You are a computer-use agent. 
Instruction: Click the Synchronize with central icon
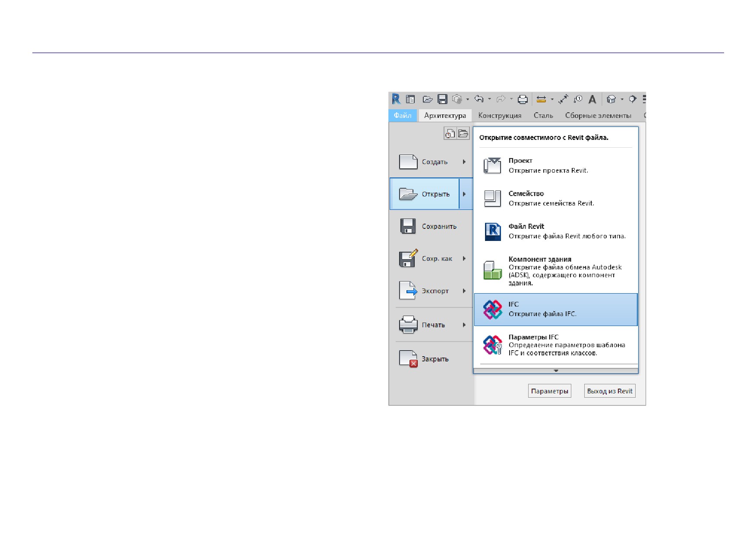coord(457,99)
